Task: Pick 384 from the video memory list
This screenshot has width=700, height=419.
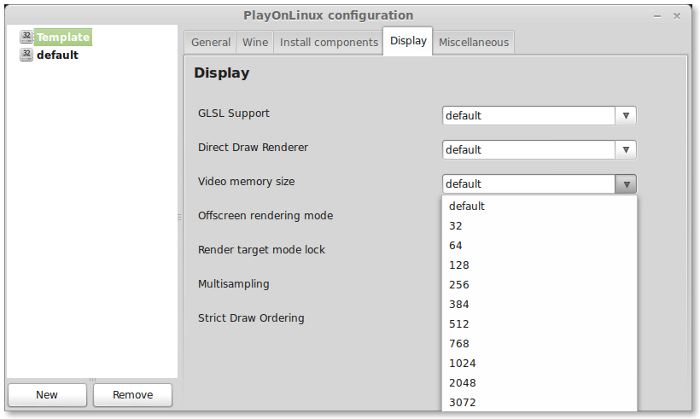Action: point(539,304)
